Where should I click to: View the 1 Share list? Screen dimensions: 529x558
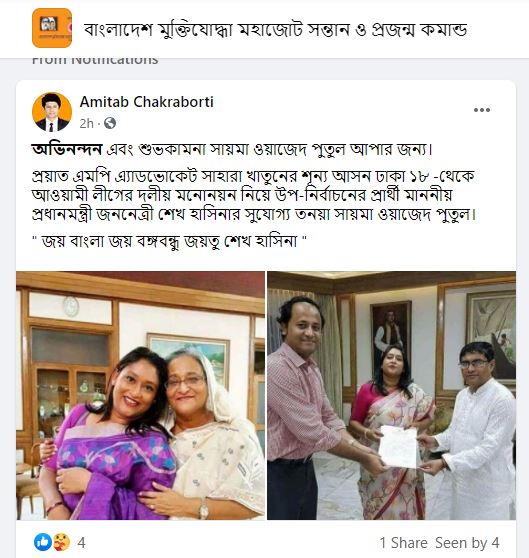(x=403, y=543)
